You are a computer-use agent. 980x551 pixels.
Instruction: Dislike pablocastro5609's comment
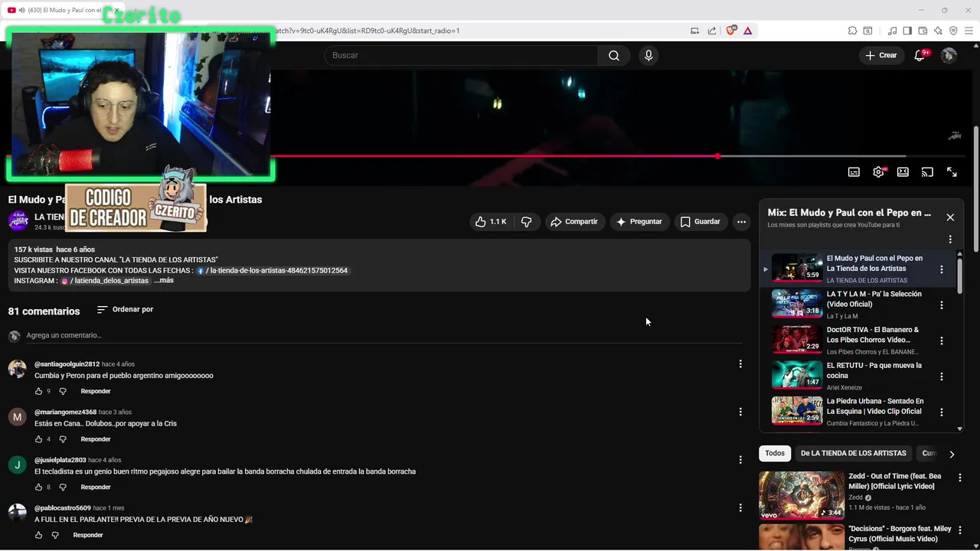point(55,535)
